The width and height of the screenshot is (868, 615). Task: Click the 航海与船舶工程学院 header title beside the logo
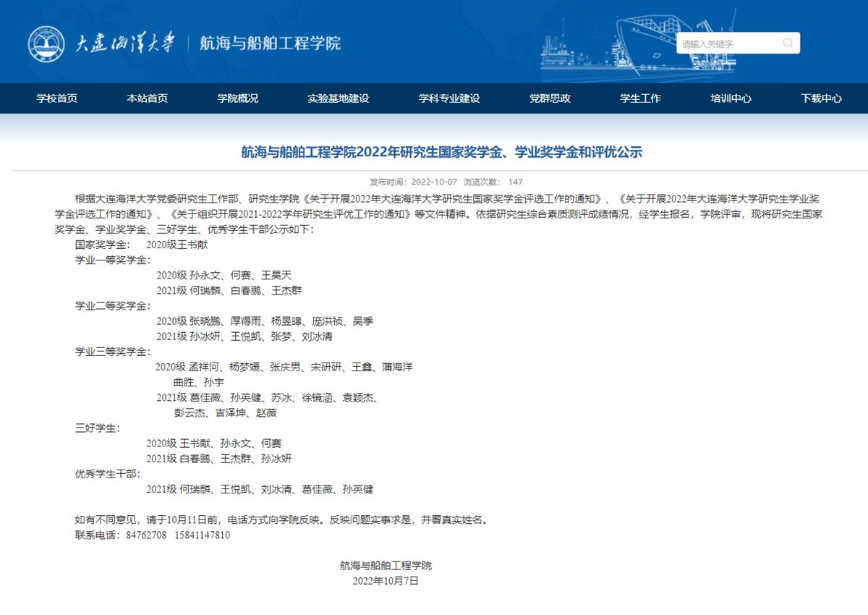(x=270, y=43)
